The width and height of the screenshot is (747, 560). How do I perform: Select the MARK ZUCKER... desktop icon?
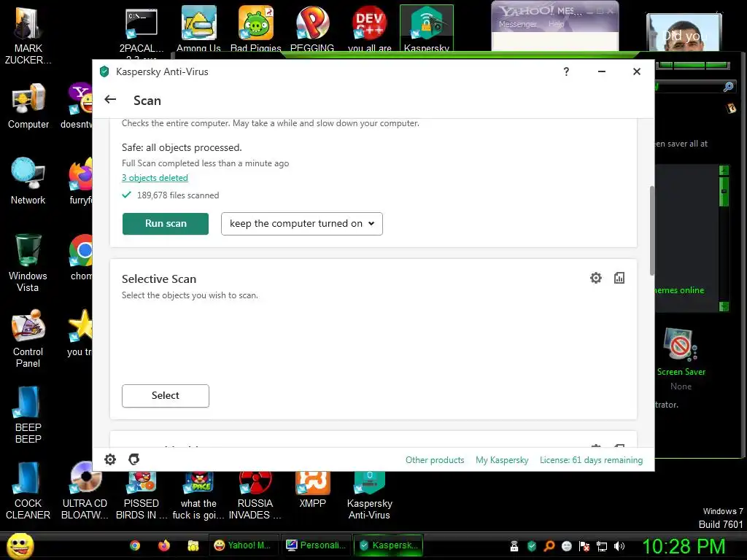pyautogui.click(x=28, y=36)
